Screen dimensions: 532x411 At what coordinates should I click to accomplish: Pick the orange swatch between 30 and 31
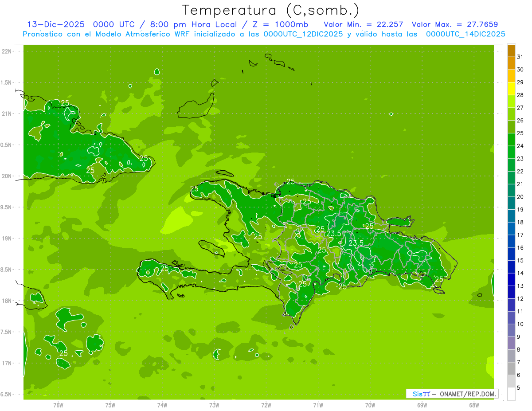pyautogui.click(x=511, y=63)
